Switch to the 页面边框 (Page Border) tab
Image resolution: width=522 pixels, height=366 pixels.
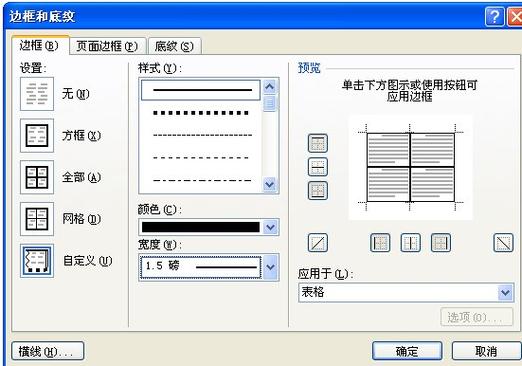pos(107,46)
